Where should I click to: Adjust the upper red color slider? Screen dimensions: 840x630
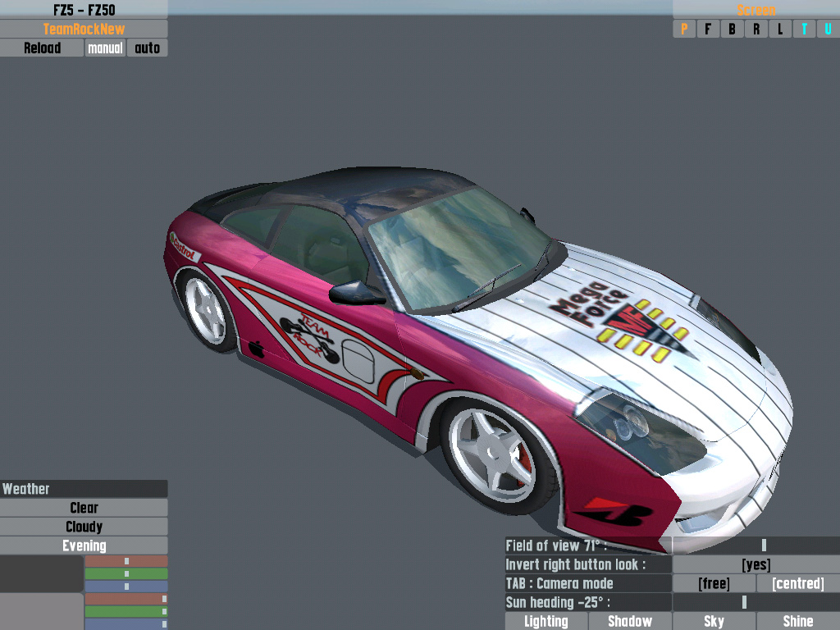click(126, 561)
